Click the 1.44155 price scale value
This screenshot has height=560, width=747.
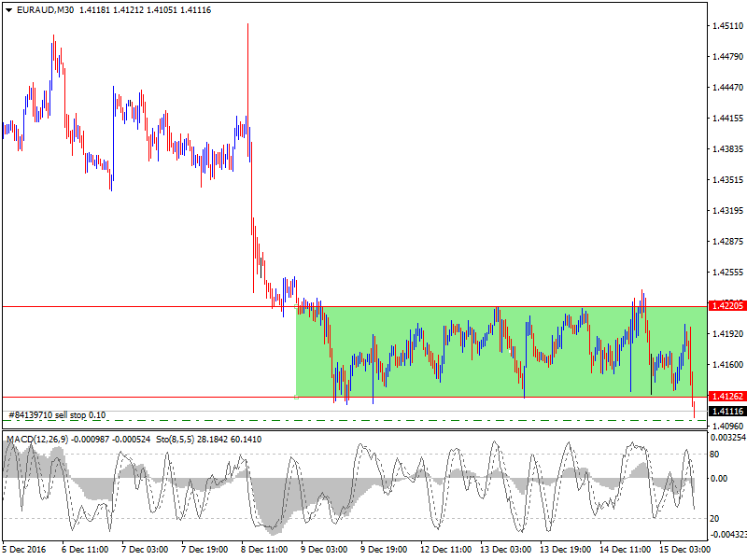pos(727,119)
